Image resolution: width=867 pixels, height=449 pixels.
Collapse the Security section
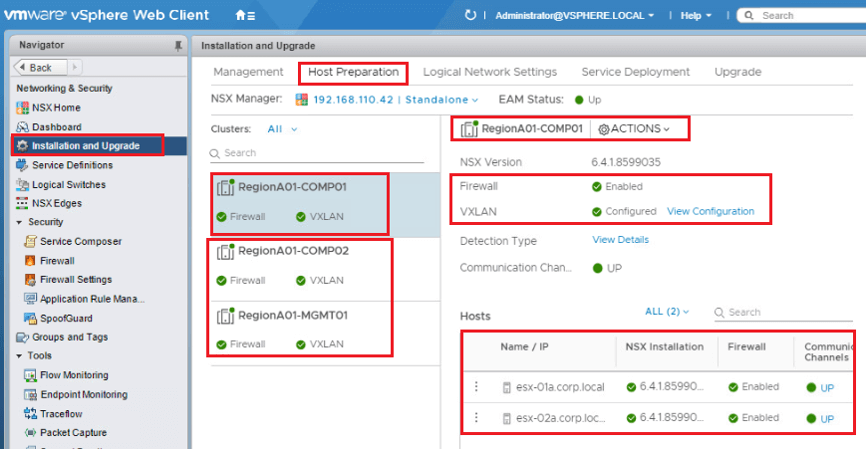[19, 222]
